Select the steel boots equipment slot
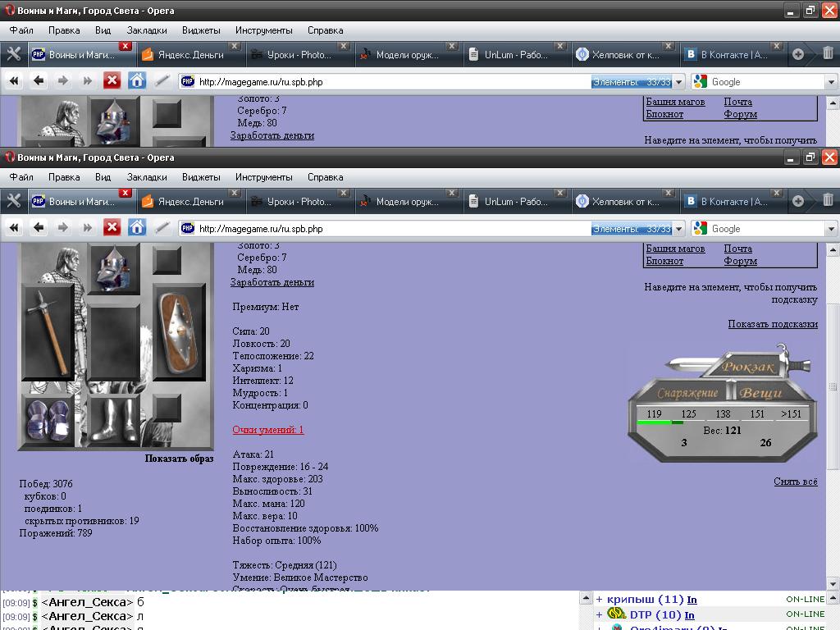This screenshot has width=840, height=630. point(114,420)
